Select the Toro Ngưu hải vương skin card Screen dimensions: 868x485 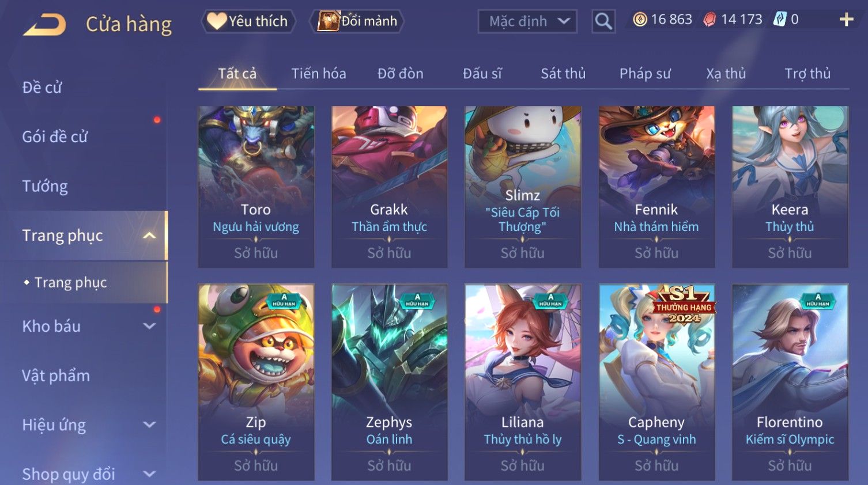[x=256, y=187]
